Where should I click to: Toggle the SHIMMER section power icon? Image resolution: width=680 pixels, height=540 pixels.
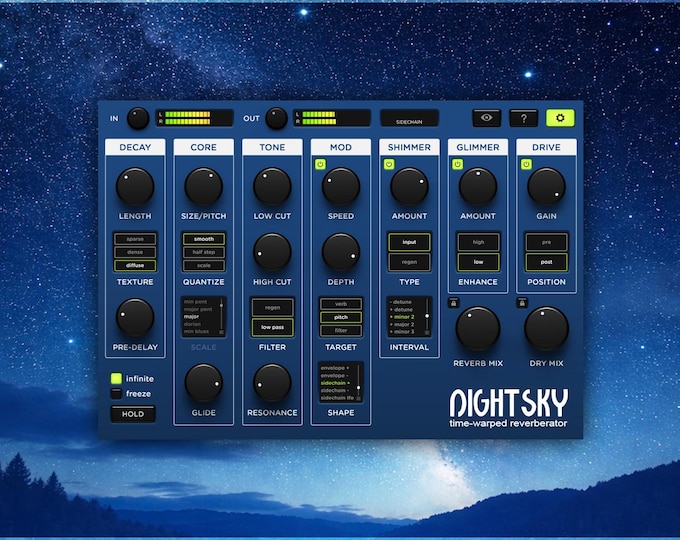tap(389, 164)
